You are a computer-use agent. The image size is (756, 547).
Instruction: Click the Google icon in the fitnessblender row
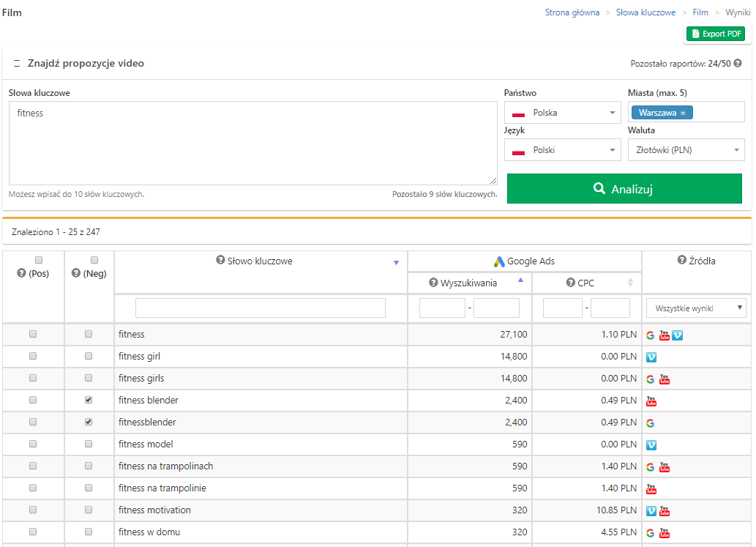point(651,423)
